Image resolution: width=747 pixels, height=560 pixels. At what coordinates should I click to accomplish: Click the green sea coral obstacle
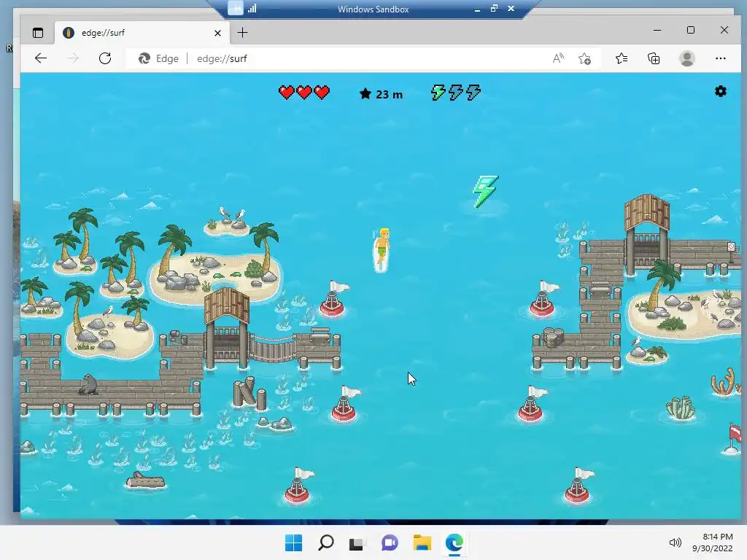pyautogui.click(x=681, y=408)
